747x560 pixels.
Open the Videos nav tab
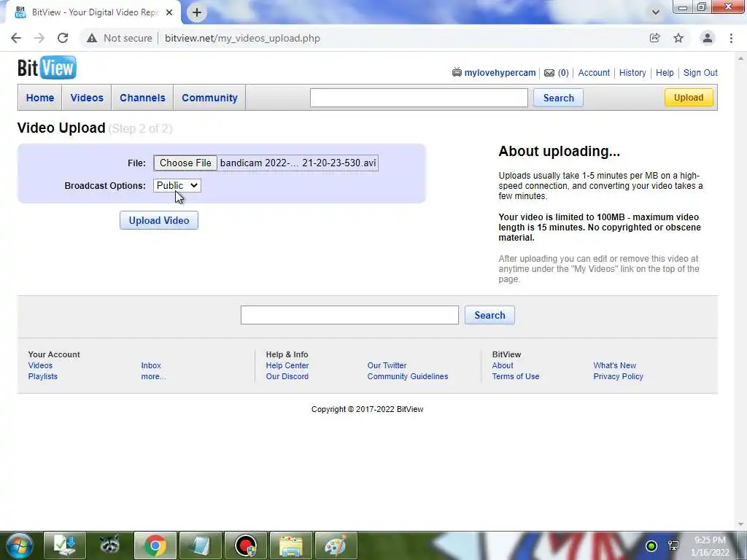point(87,98)
